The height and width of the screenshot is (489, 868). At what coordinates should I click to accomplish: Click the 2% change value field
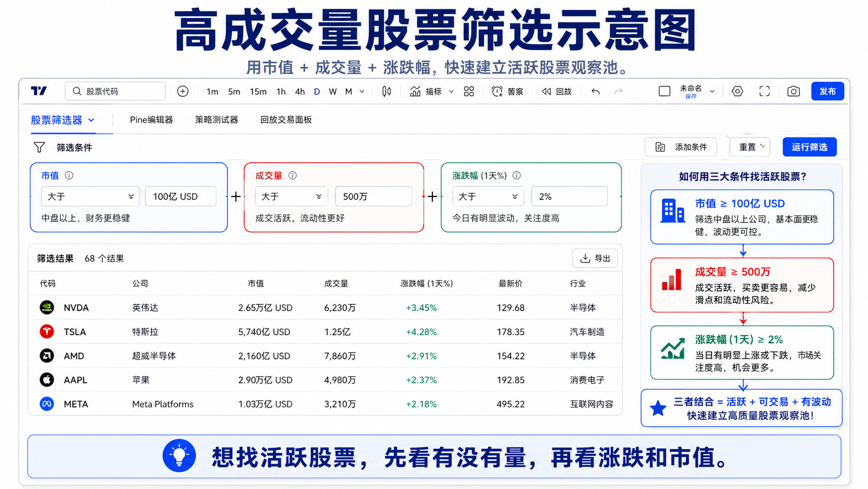[569, 196]
